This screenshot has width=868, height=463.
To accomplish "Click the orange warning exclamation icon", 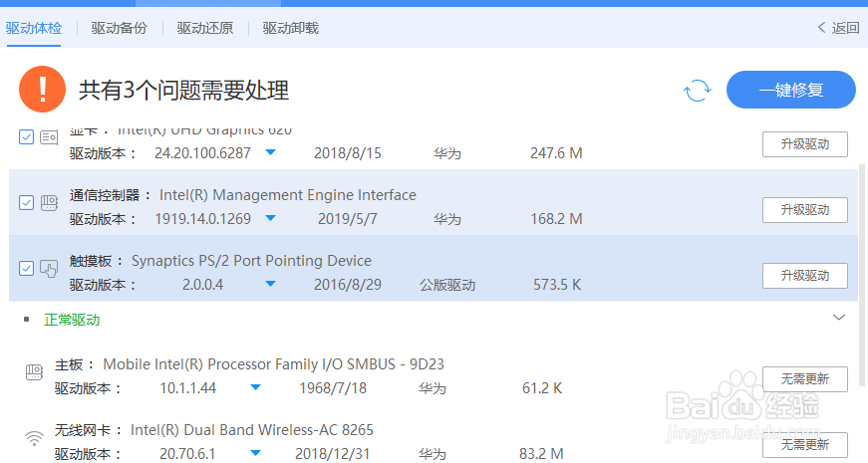I will tap(42, 89).
